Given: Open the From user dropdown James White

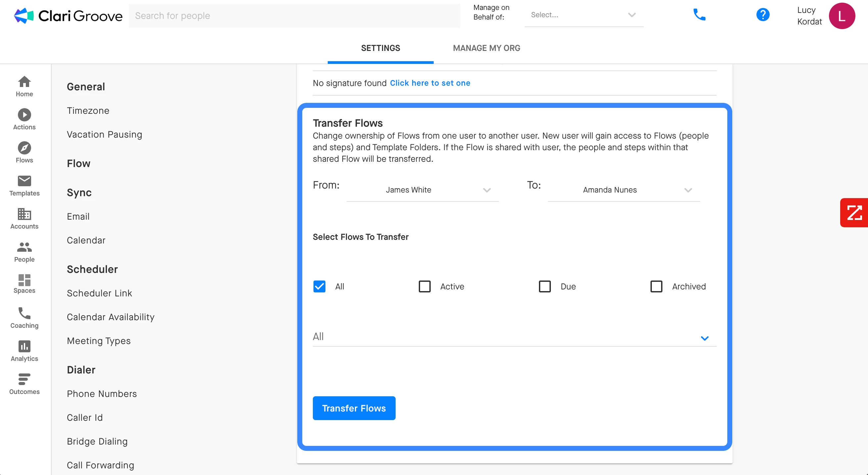Looking at the screenshot, I should [422, 190].
